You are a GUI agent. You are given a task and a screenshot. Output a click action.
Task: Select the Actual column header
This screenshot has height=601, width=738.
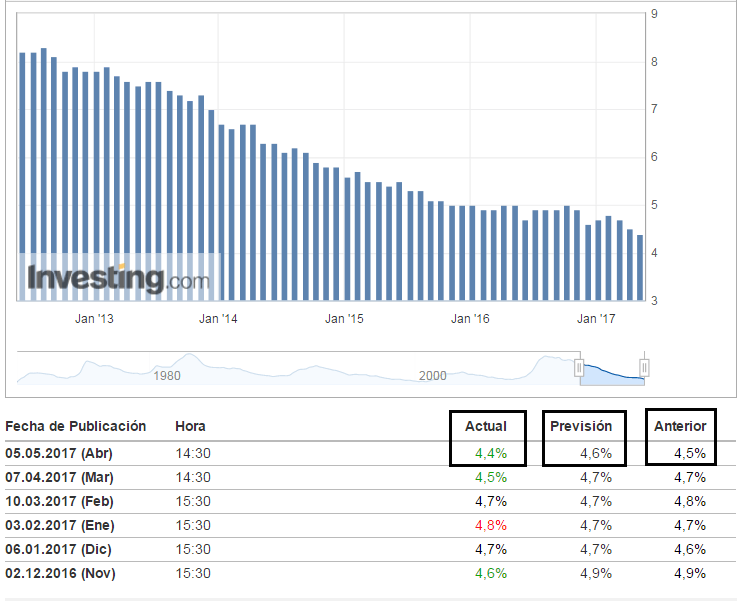(485, 426)
